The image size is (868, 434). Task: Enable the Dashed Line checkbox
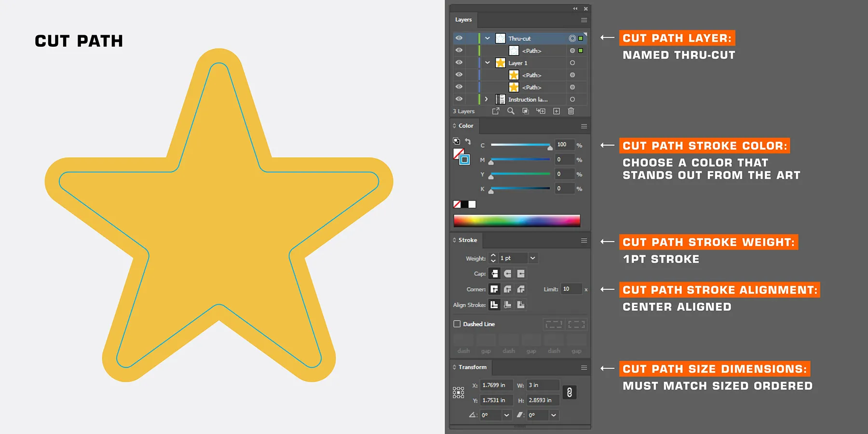tap(457, 324)
